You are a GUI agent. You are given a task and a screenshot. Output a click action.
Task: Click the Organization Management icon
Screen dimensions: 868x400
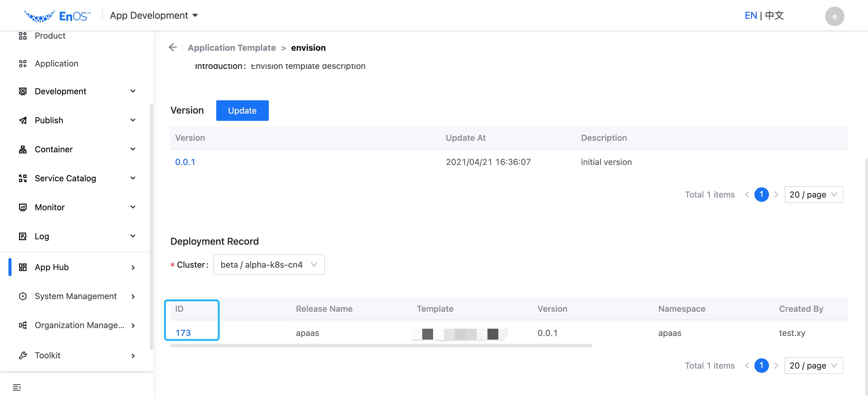pyautogui.click(x=23, y=325)
